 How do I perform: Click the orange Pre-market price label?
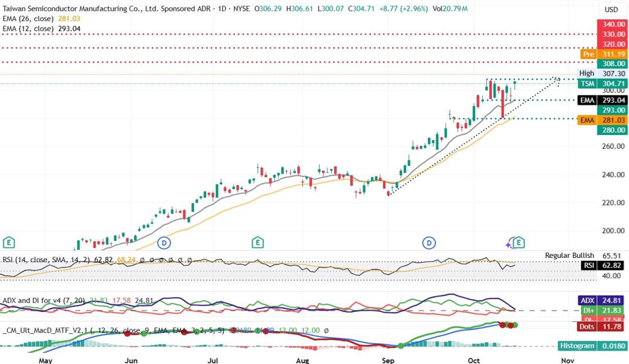point(588,54)
